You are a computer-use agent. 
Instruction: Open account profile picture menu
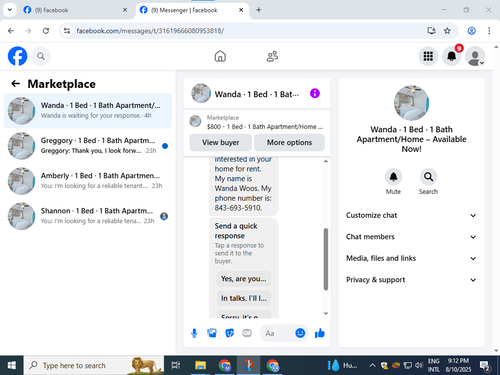coord(475,56)
